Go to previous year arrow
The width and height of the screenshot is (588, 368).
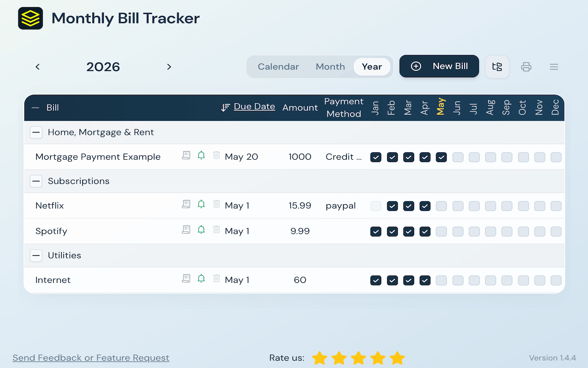[38, 67]
